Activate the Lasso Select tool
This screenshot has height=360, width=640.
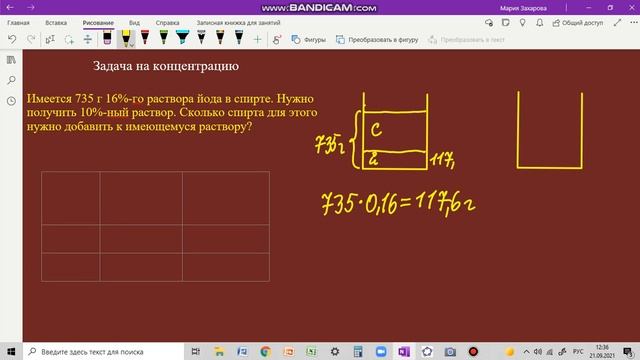tap(69, 40)
